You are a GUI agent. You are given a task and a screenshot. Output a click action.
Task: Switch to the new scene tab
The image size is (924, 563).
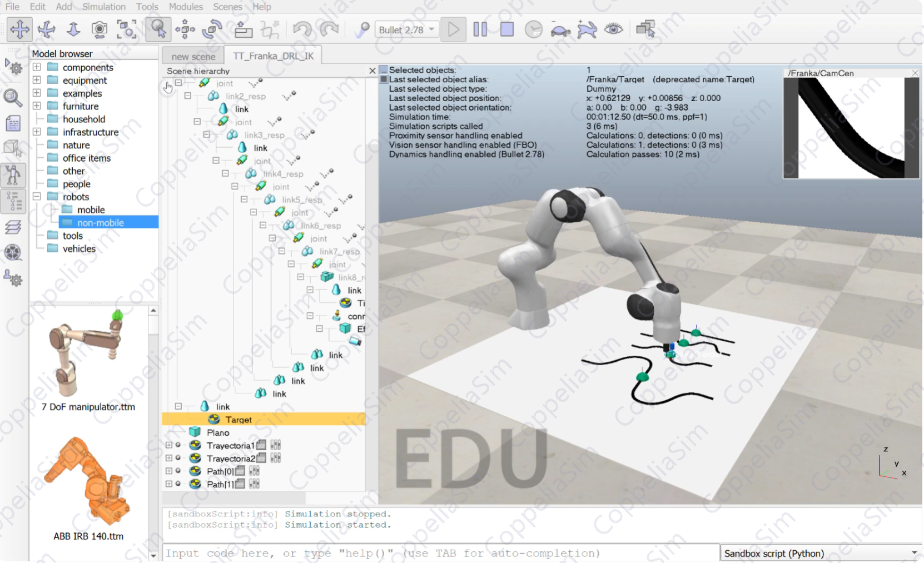click(x=193, y=56)
